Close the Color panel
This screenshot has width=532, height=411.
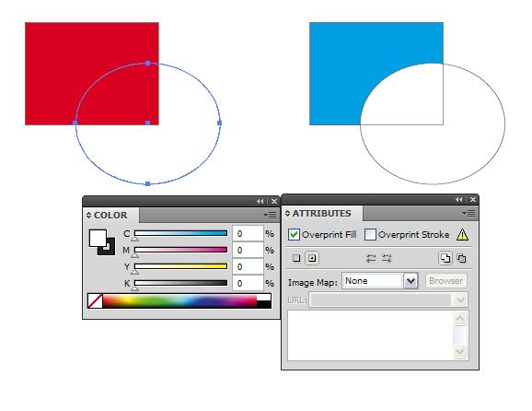click(274, 202)
